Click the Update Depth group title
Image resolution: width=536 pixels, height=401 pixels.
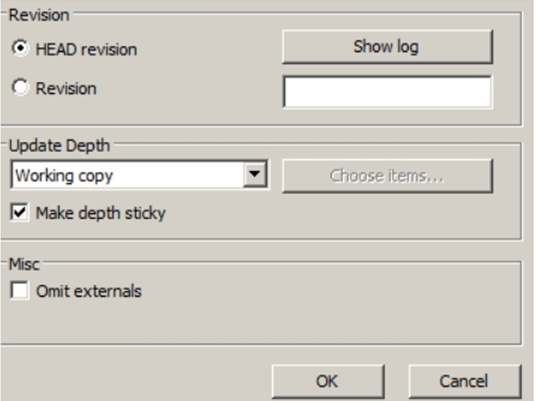[59, 146]
